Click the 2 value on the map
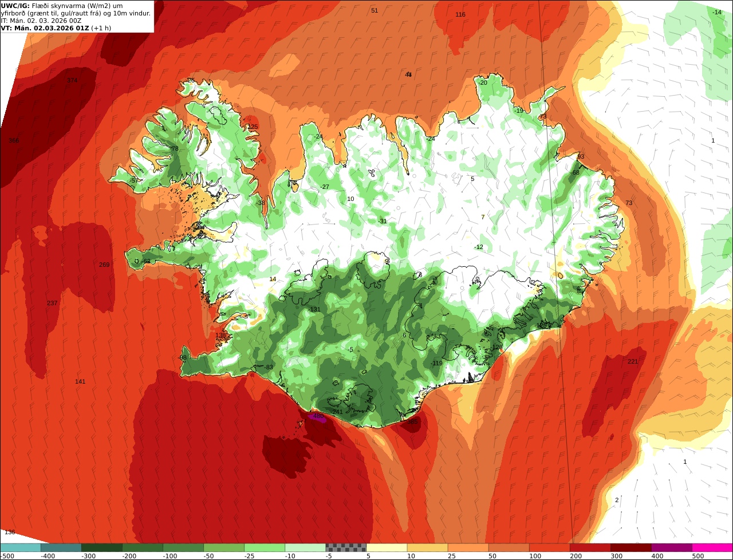 tap(617, 500)
